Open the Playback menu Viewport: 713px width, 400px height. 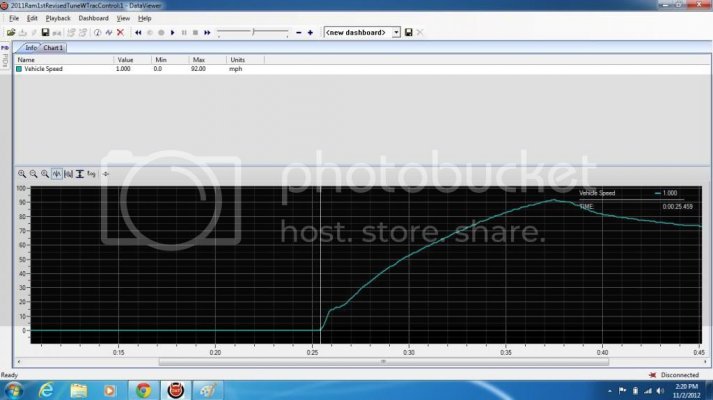[x=58, y=18]
